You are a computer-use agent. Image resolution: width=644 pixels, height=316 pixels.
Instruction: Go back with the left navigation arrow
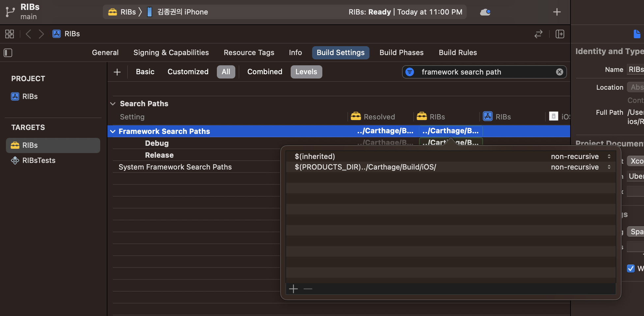coord(28,34)
